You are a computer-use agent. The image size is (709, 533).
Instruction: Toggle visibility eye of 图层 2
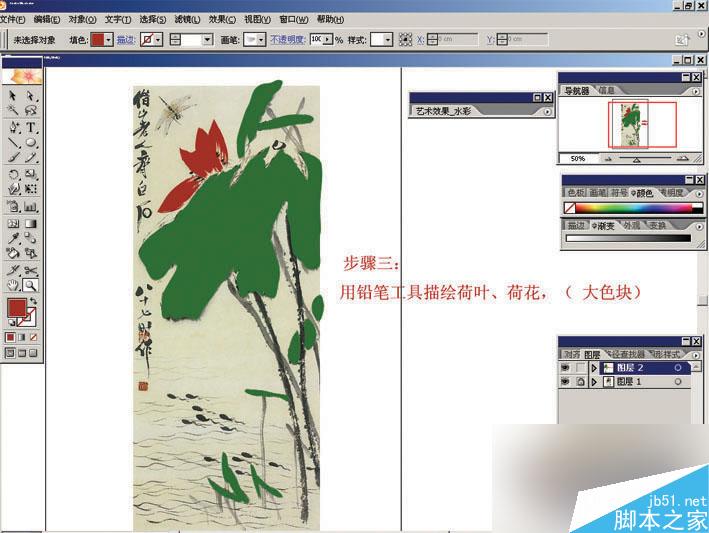[x=565, y=368]
